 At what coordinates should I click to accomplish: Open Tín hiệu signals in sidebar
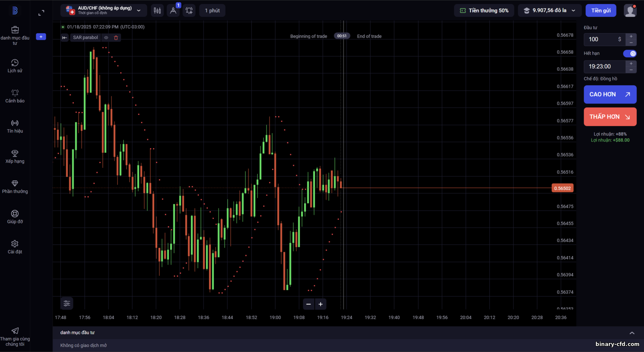coord(15,126)
